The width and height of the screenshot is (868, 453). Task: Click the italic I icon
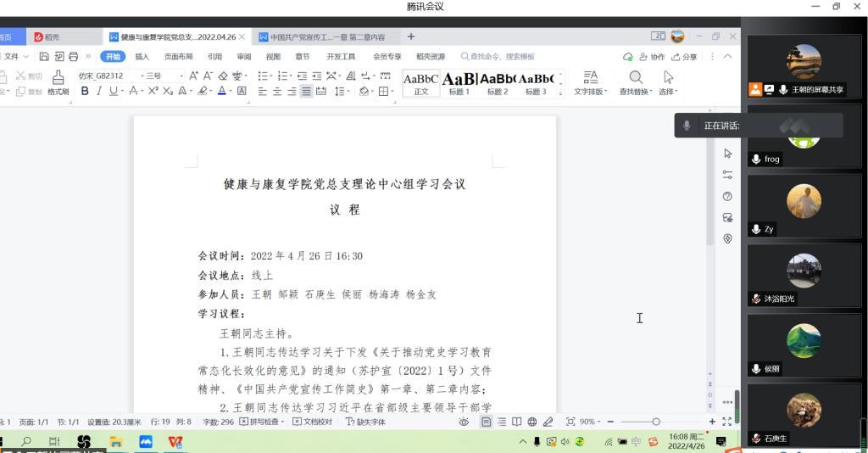pos(99,91)
